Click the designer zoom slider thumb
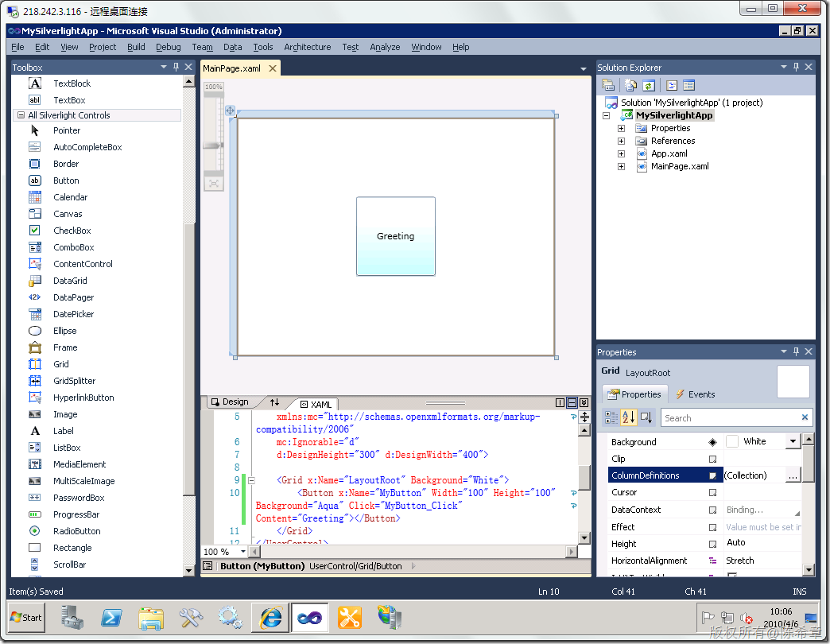This screenshot has height=644, width=830. click(213, 145)
